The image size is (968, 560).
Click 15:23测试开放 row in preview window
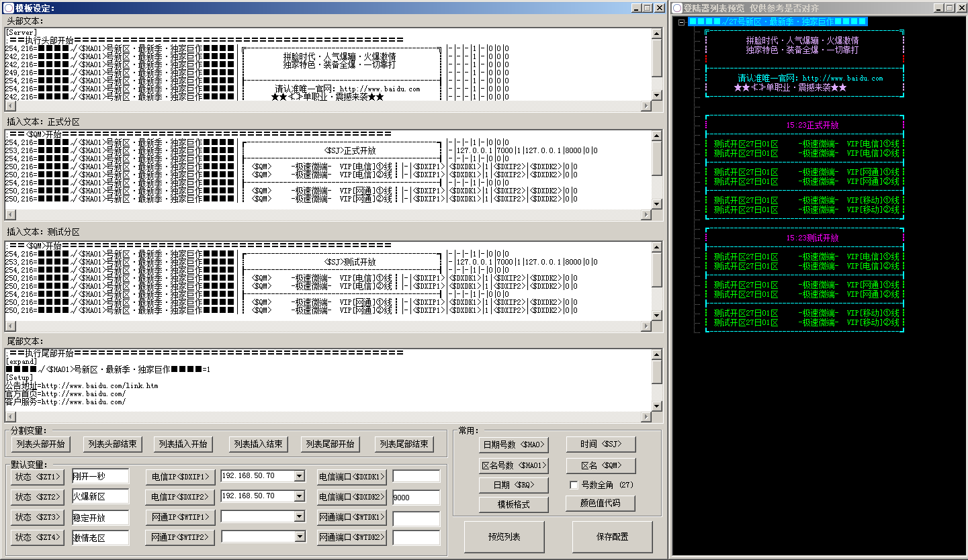[x=812, y=238]
